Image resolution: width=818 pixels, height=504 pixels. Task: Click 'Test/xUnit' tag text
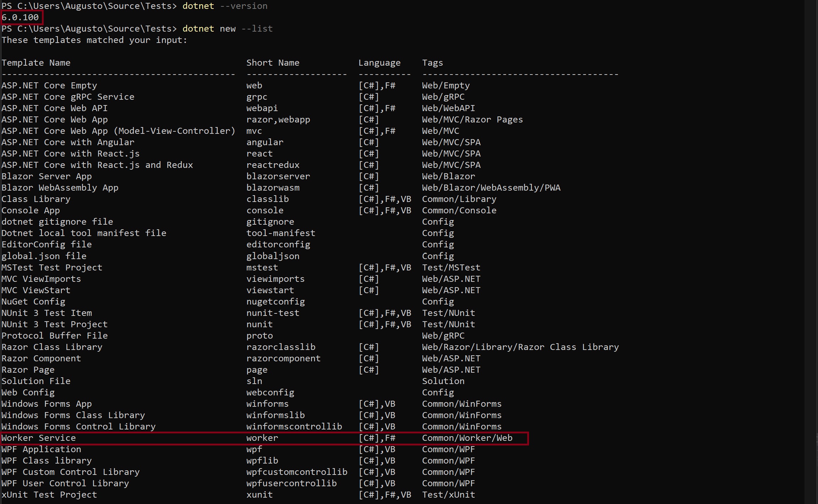click(448, 495)
